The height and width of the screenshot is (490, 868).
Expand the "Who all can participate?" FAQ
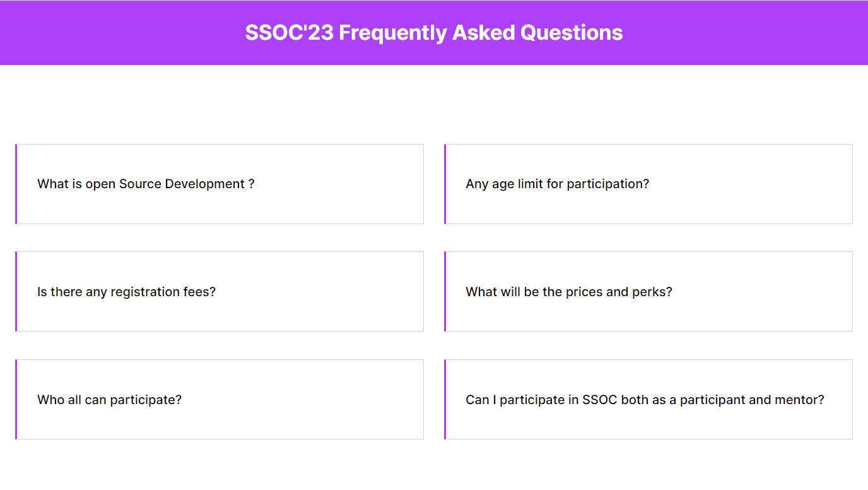point(220,400)
